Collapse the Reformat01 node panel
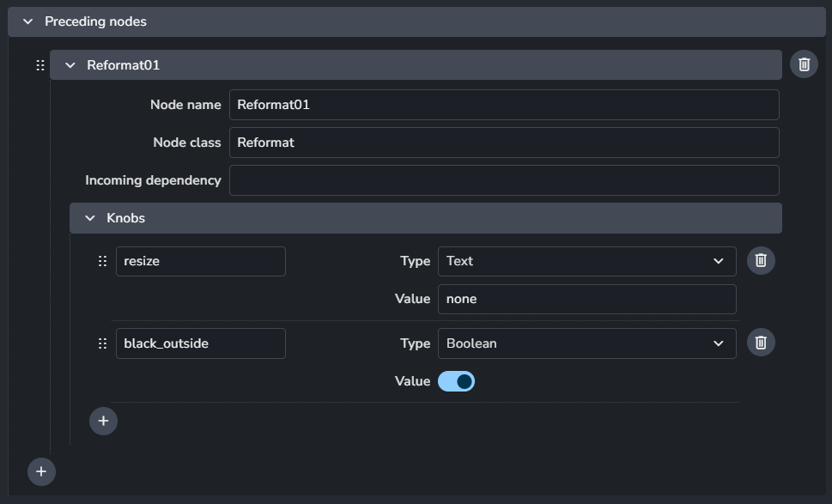832x504 pixels. tap(70, 65)
